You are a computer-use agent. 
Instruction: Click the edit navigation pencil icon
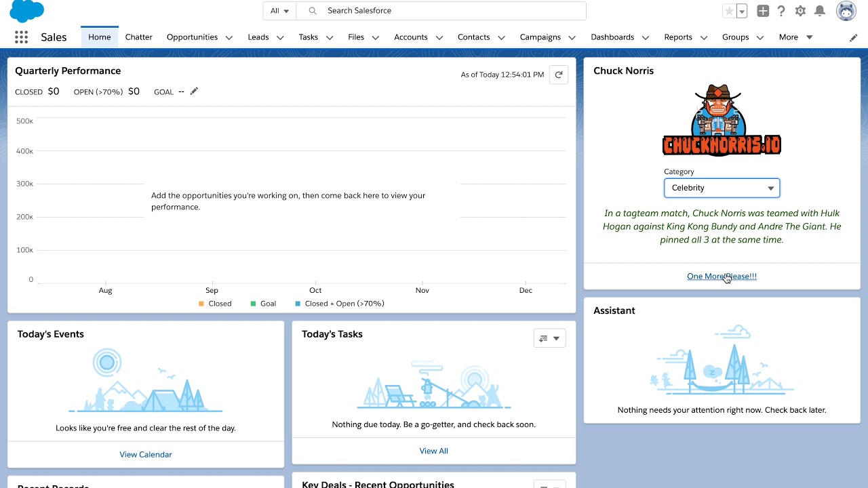[853, 38]
